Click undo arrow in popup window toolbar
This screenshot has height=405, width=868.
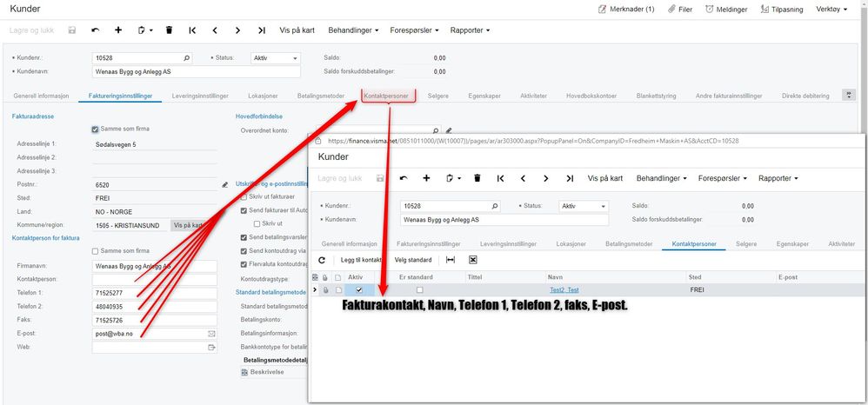(404, 178)
